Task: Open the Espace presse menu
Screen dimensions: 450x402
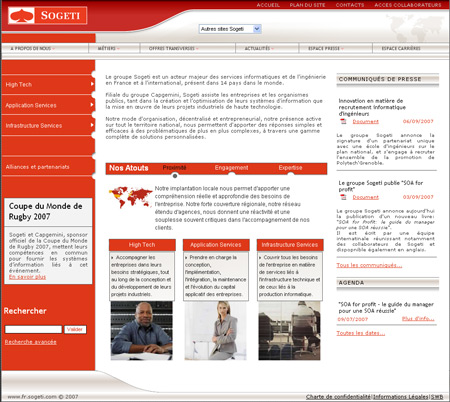Action: click(x=326, y=48)
